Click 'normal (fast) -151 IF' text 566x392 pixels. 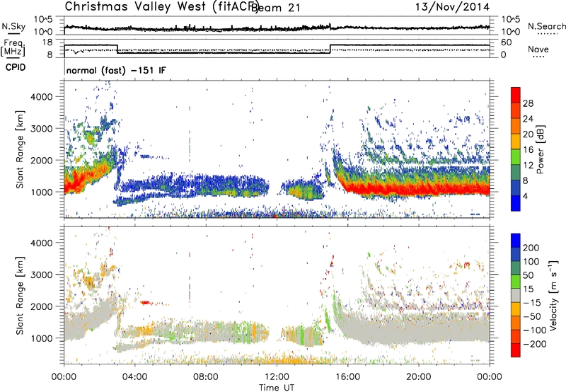[x=116, y=70]
